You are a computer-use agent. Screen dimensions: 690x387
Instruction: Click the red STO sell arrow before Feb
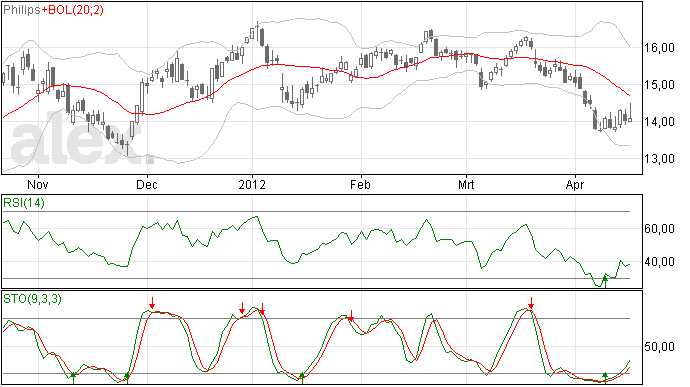351,315
